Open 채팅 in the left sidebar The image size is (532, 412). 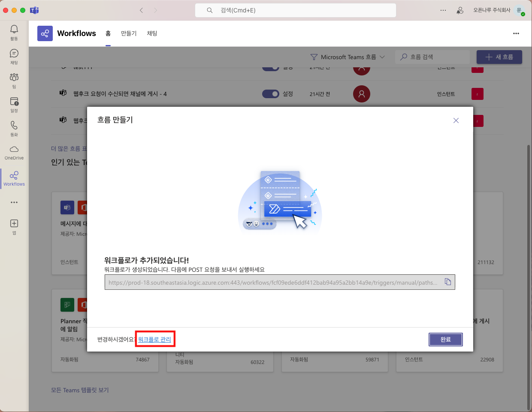point(14,56)
